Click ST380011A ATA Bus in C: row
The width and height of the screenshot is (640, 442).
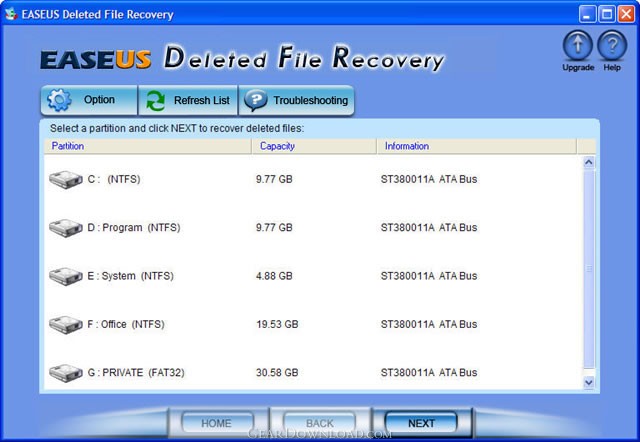[x=429, y=179]
